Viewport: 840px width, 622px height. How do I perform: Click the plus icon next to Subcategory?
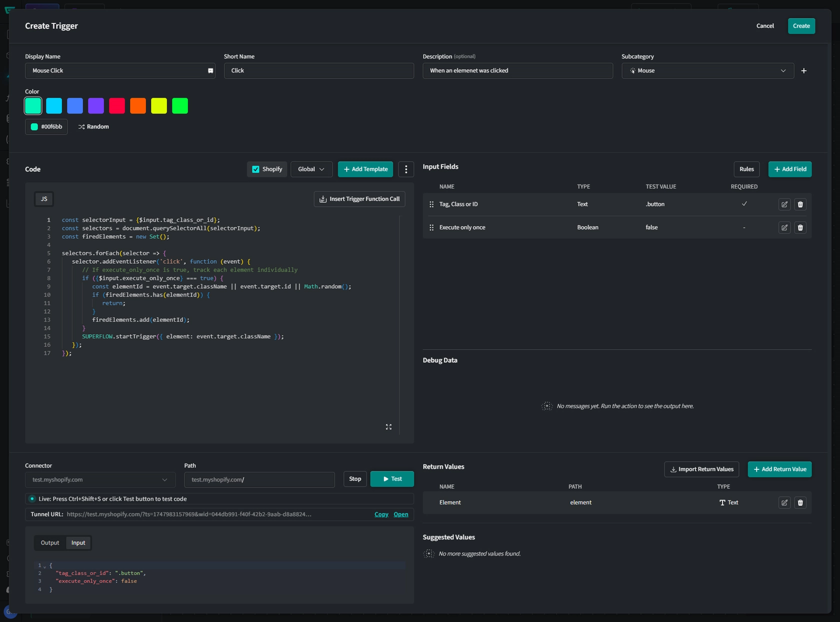[x=803, y=71]
